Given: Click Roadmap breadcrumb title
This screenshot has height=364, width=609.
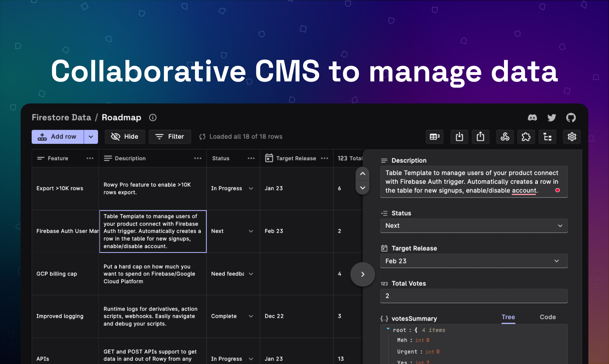Looking at the screenshot, I should (121, 118).
